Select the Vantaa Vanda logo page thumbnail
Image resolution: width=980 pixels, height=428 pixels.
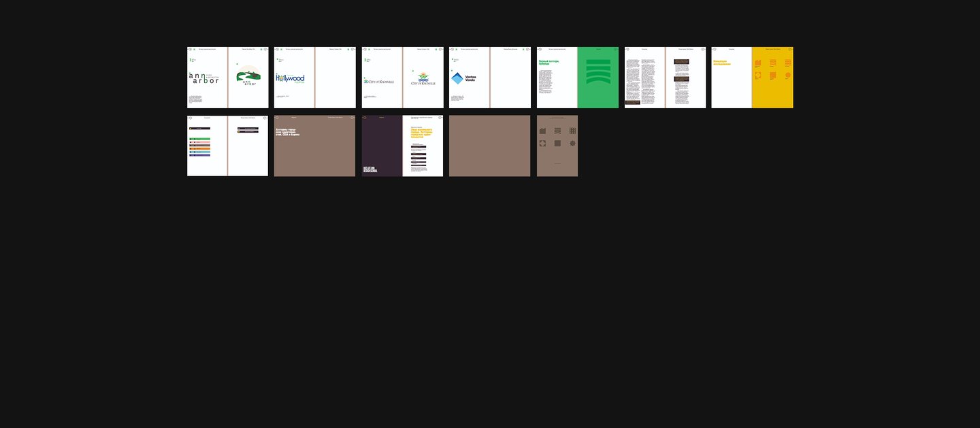[x=469, y=78]
